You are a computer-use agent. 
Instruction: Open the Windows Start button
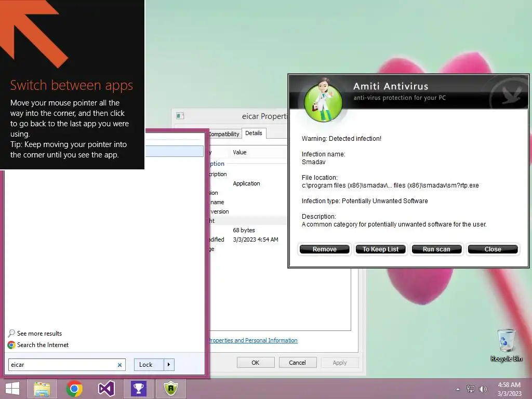pyautogui.click(x=13, y=389)
